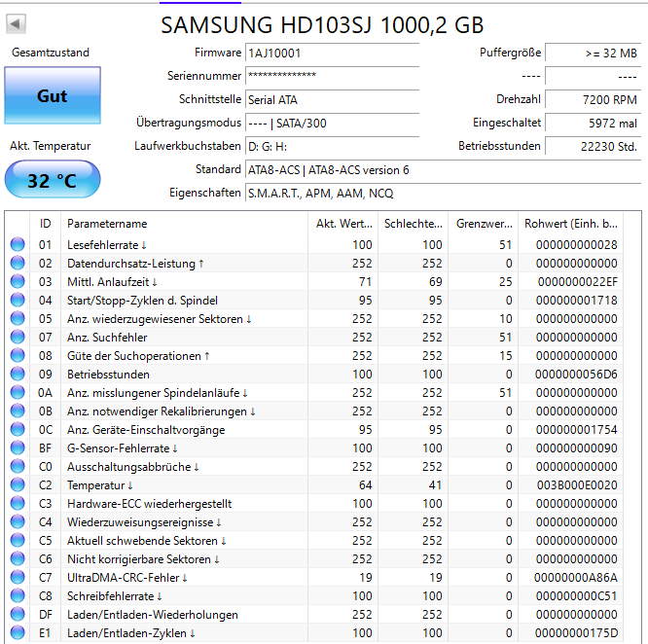Click the Standard field ATA8-ACS version 6
This screenshot has width=648, height=644.
[x=443, y=170]
